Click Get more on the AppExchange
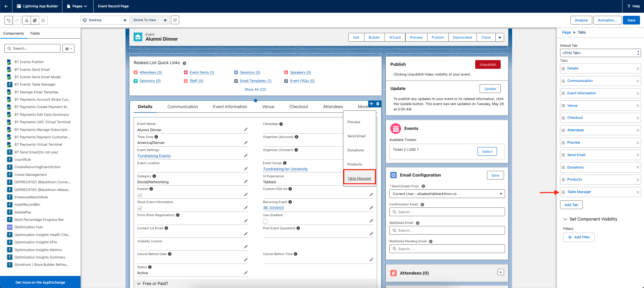This screenshot has height=288, width=644. [x=40, y=283]
